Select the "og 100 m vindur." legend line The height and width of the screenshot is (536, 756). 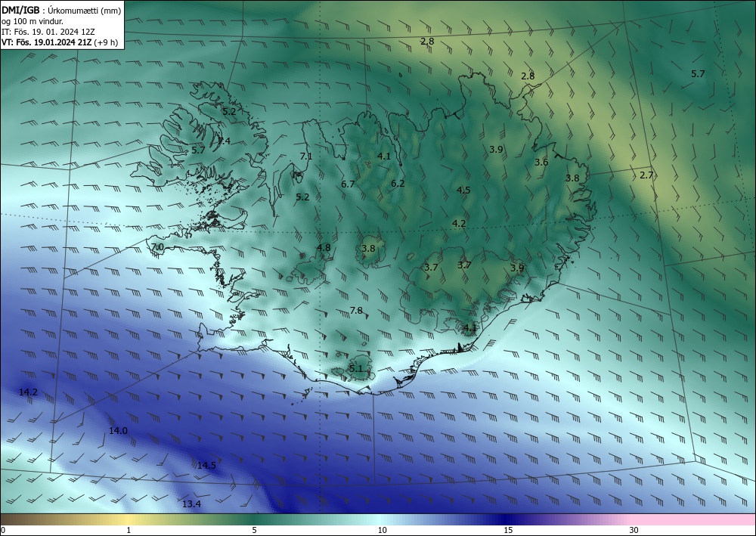coord(33,22)
